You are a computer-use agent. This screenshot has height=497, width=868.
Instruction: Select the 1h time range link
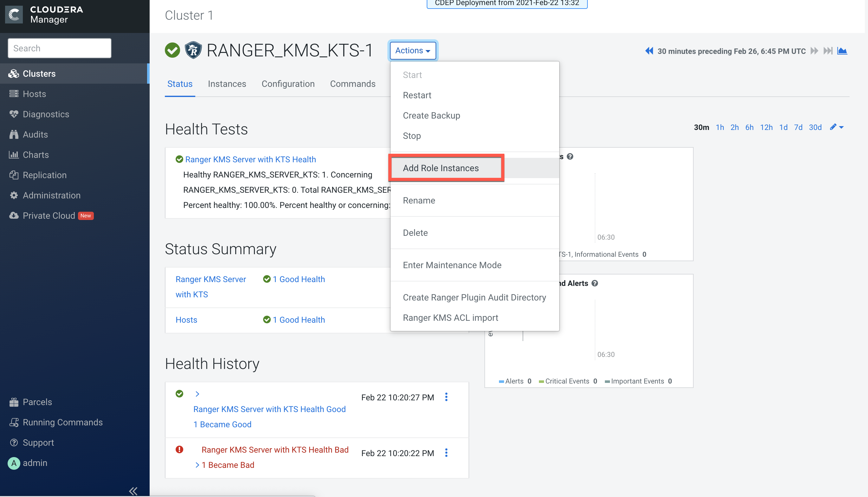pos(720,127)
